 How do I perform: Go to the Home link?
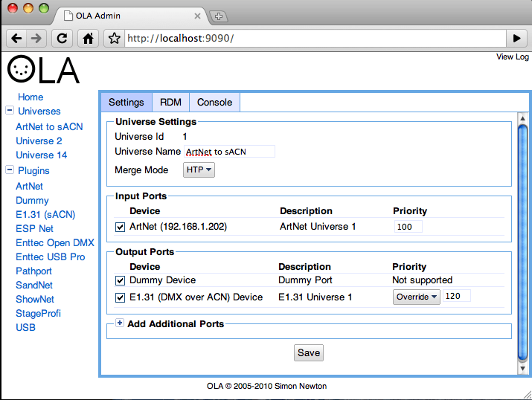[x=31, y=97]
